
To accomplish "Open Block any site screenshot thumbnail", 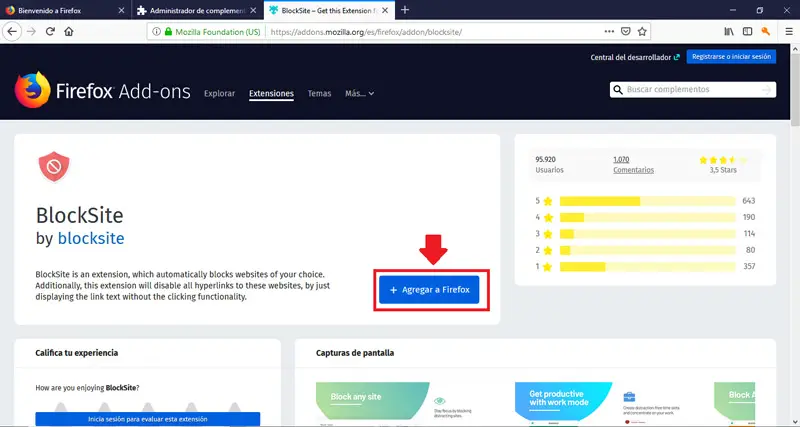I will [403, 404].
